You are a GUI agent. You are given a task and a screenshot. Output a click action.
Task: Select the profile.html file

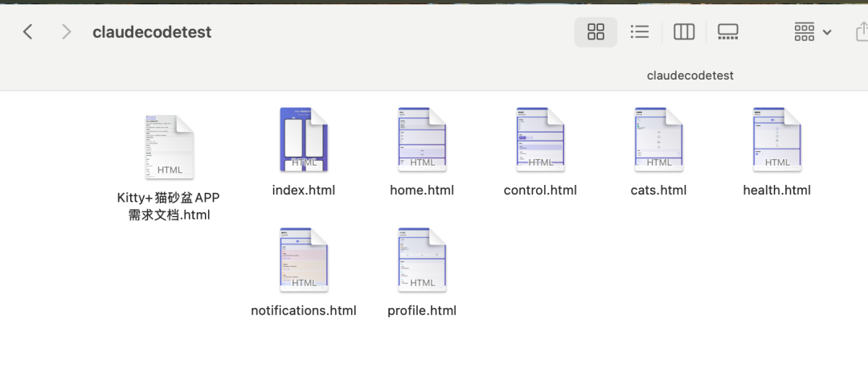pos(422,260)
